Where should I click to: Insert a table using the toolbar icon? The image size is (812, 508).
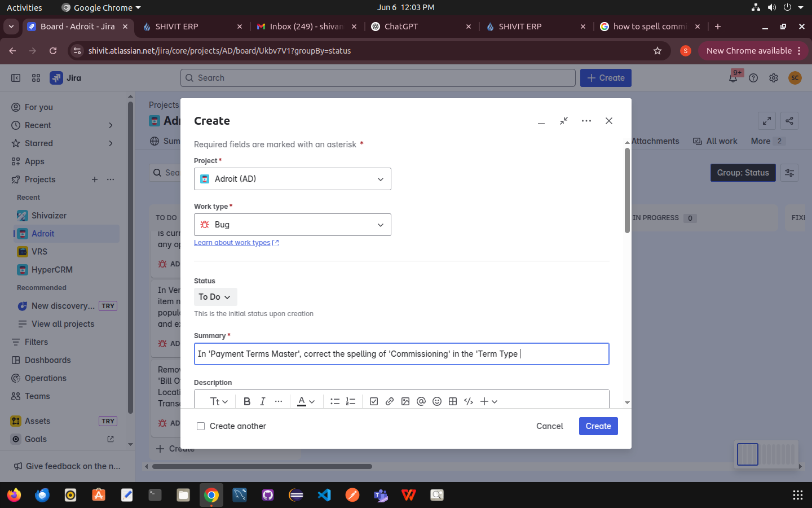[x=453, y=401]
